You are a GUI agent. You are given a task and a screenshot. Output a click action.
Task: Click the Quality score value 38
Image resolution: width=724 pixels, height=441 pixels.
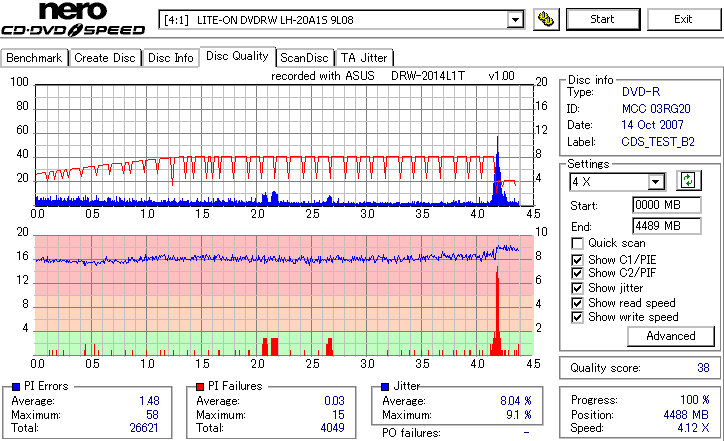coord(703,368)
